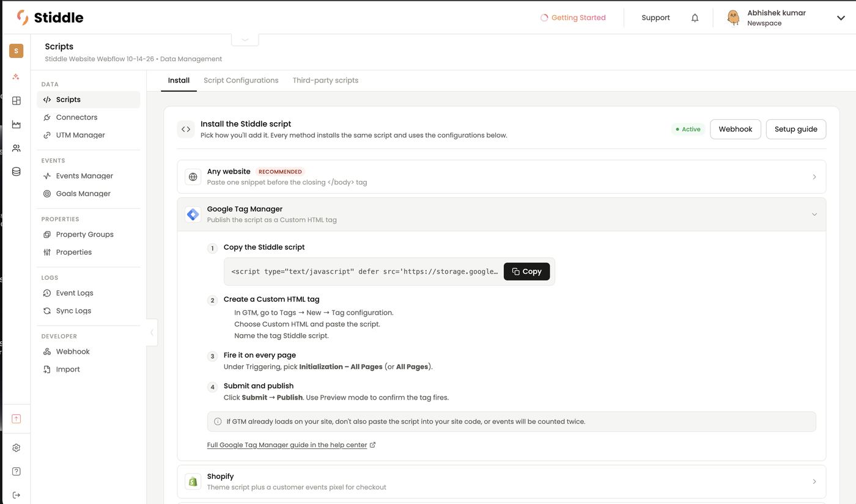Open the help question mark icon

(x=17, y=471)
